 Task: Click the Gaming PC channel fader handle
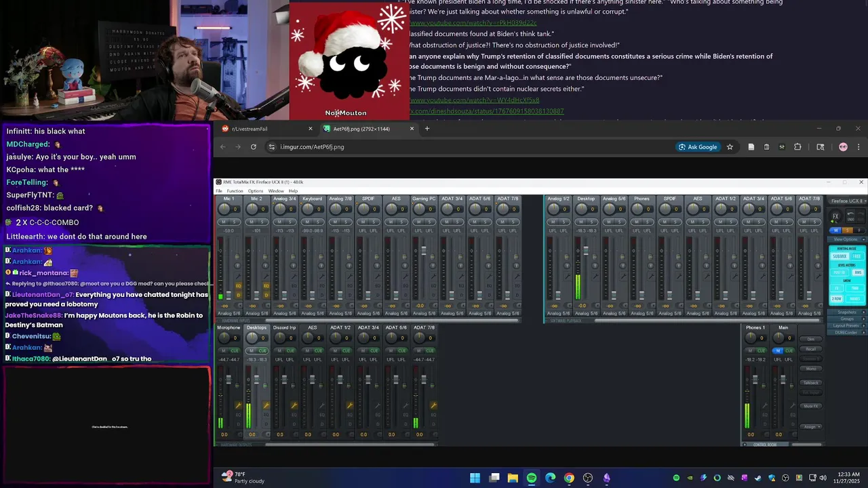[424, 251]
